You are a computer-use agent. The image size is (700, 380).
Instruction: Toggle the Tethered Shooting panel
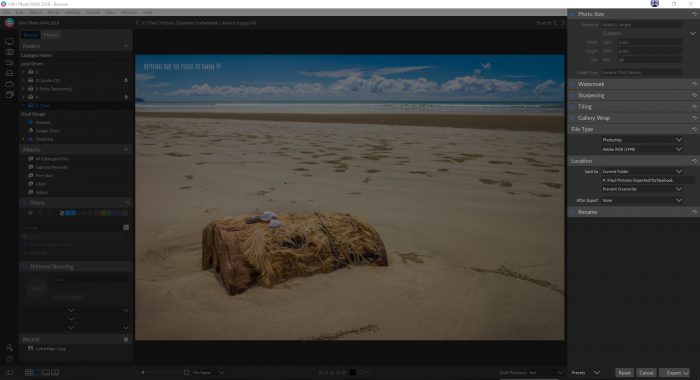click(25, 267)
